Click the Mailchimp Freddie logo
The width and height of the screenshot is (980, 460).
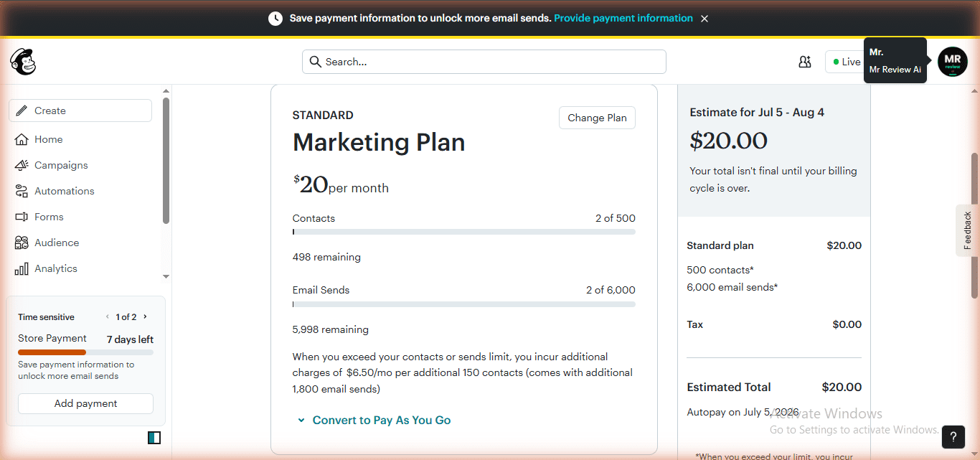point(23,62)
